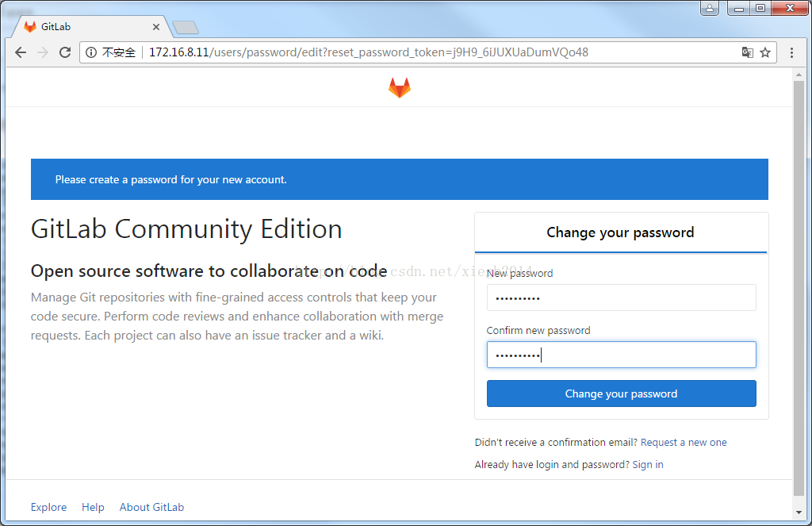This screenshot has height=526, width=812.
Task: Click the browser back arrow
Action: point(21,52)
